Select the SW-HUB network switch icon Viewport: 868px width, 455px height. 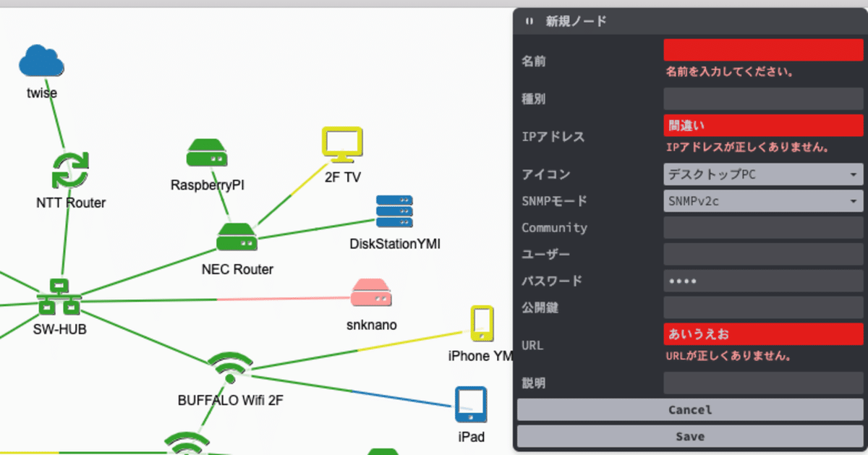click(59, 297)
